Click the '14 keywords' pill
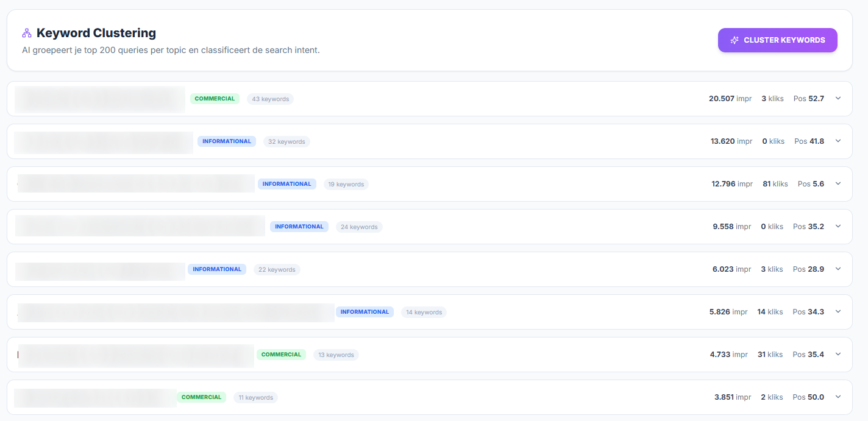 pyautogui.click(x=424, y=312)
